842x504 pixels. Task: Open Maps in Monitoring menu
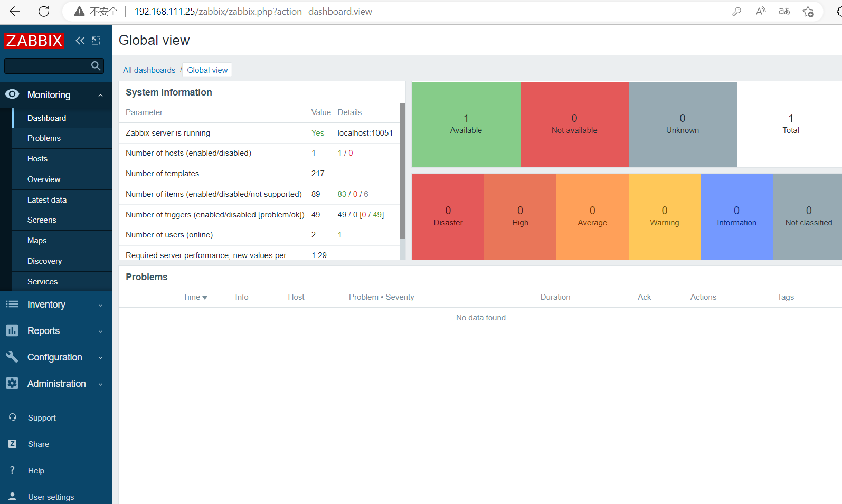62,241
